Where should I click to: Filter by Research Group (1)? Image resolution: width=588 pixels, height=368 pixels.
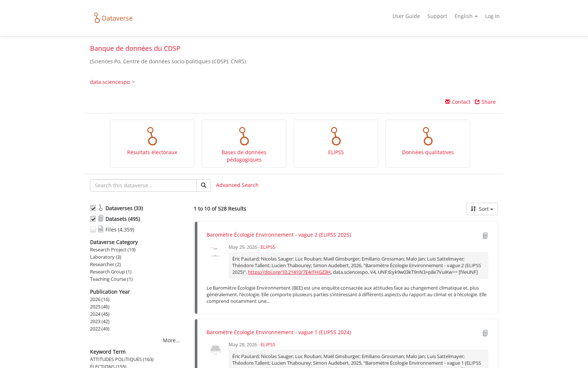coord(111,272)
